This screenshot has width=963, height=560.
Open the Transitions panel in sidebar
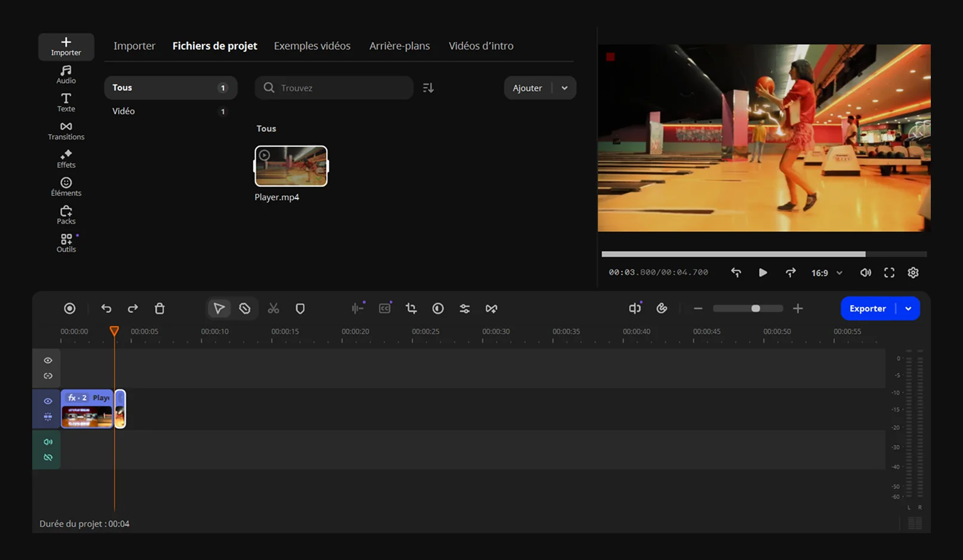(x=66, y=130)
